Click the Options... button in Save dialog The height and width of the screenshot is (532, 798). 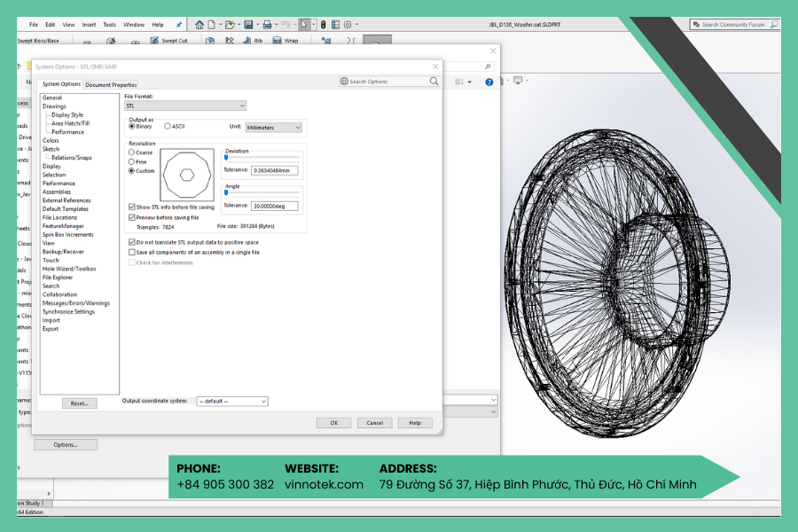66,445
